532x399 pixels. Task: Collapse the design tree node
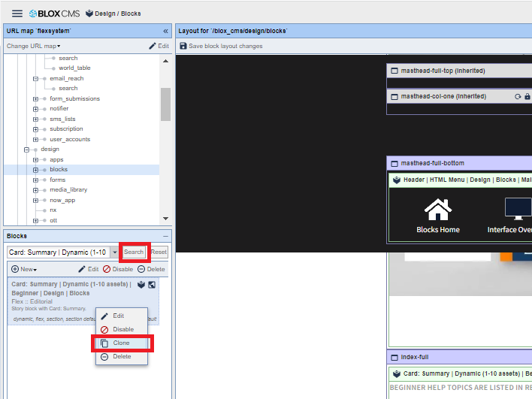click(x=26, y=150)
